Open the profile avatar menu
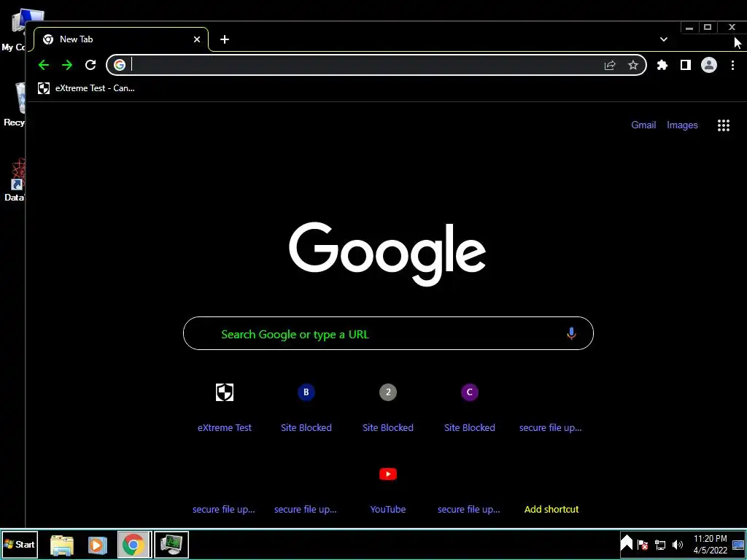The width and height of the screenshot is (747, 560). click(709, 65)
